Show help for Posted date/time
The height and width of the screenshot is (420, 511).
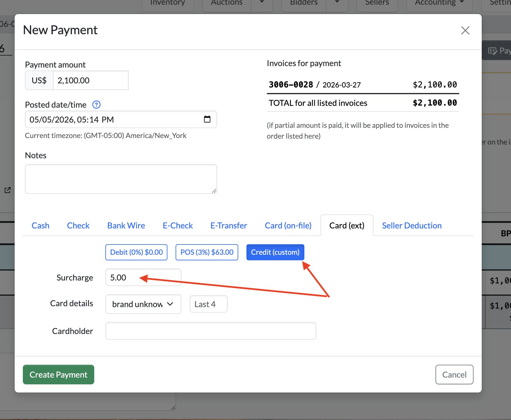(x=96, y=104)
